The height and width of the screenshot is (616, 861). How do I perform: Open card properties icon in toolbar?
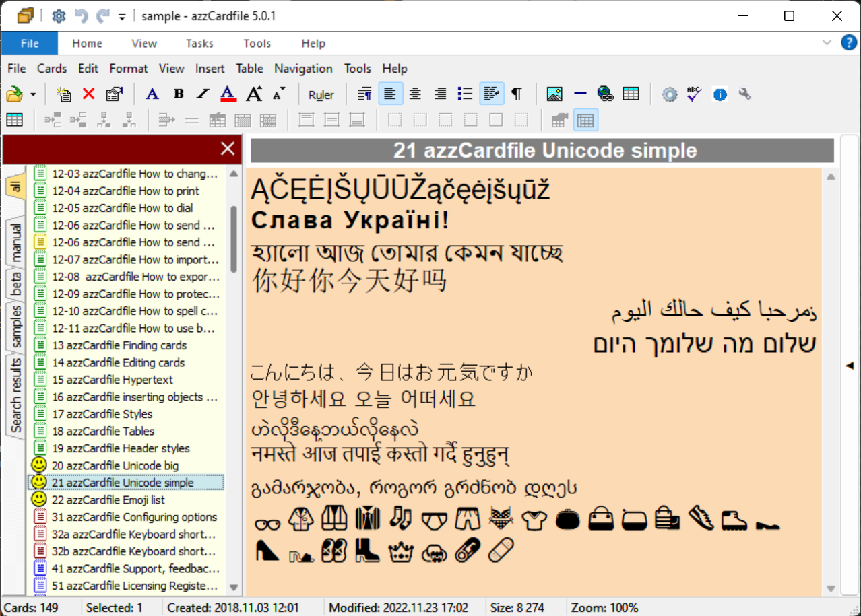pyautogui.click(x=114, y=94)
